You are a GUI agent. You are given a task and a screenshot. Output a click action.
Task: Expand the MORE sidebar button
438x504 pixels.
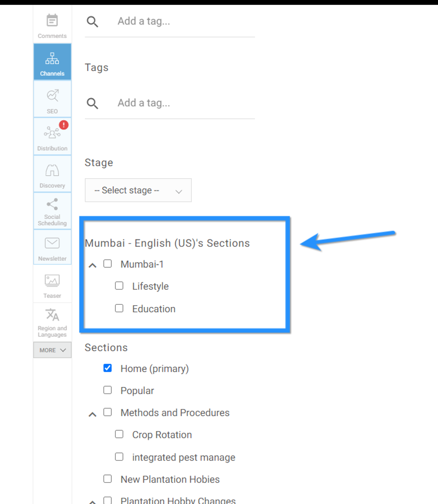click(52, 350)
